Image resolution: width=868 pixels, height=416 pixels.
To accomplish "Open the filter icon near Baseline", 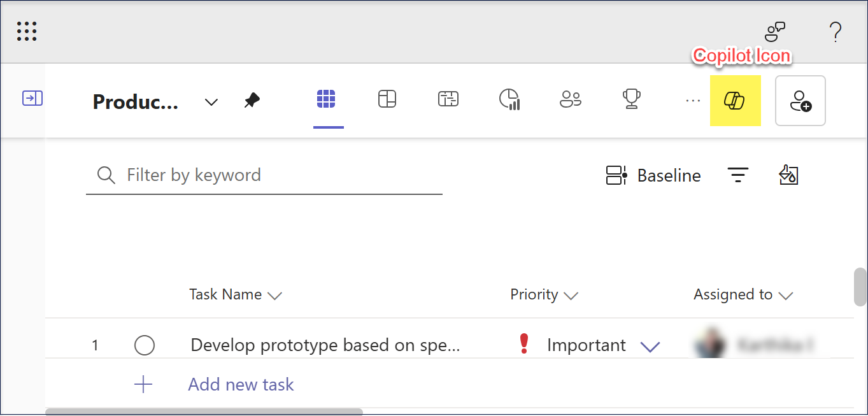I will (737, 175).
